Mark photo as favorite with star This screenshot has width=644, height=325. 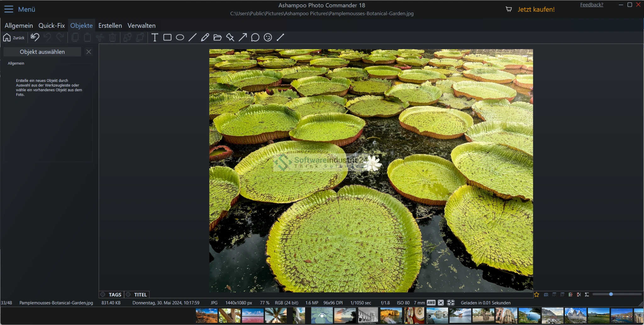coord(536,294)
